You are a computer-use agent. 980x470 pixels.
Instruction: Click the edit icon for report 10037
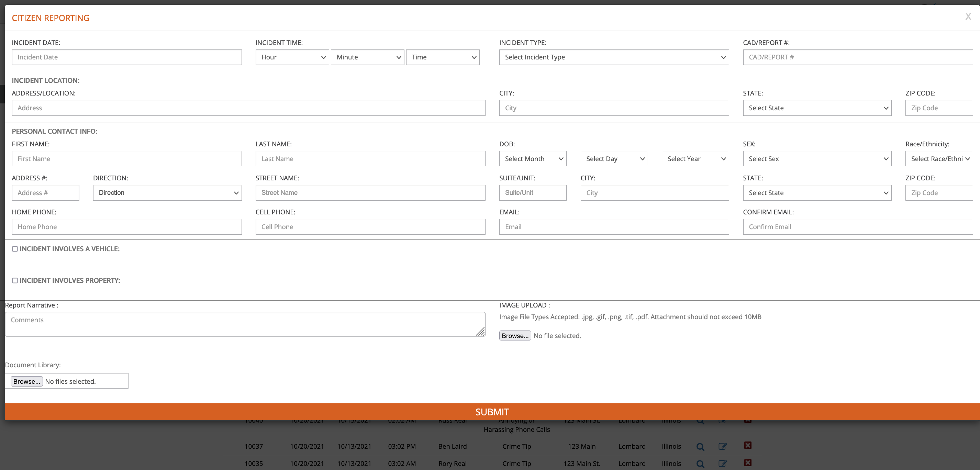click(x=722, y=446)
